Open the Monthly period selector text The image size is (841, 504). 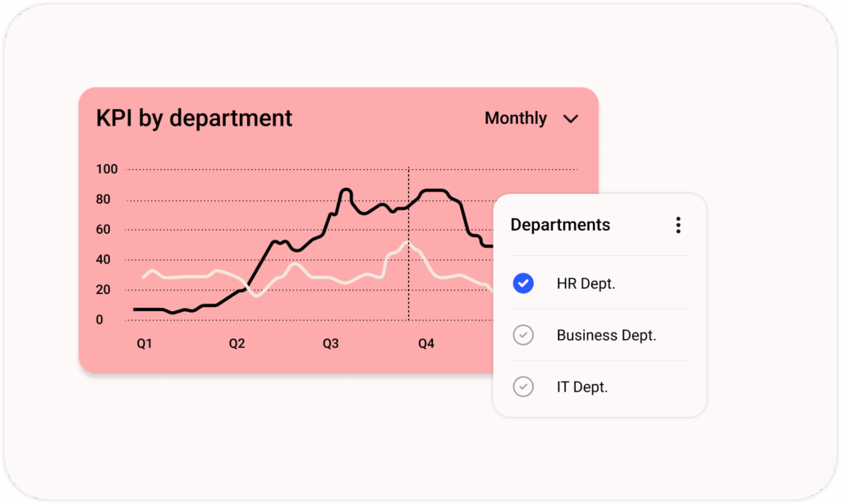(515, 118)
